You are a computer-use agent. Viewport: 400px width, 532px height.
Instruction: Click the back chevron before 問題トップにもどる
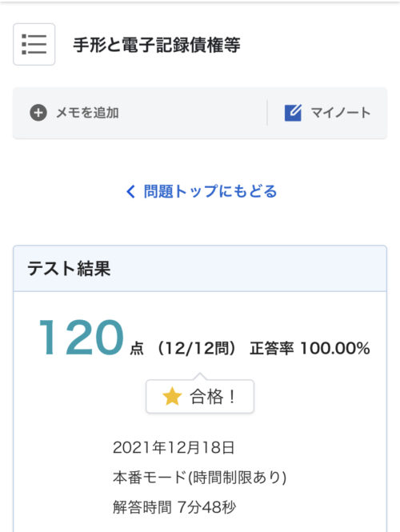pyautogui.click(x=130, y=191)
